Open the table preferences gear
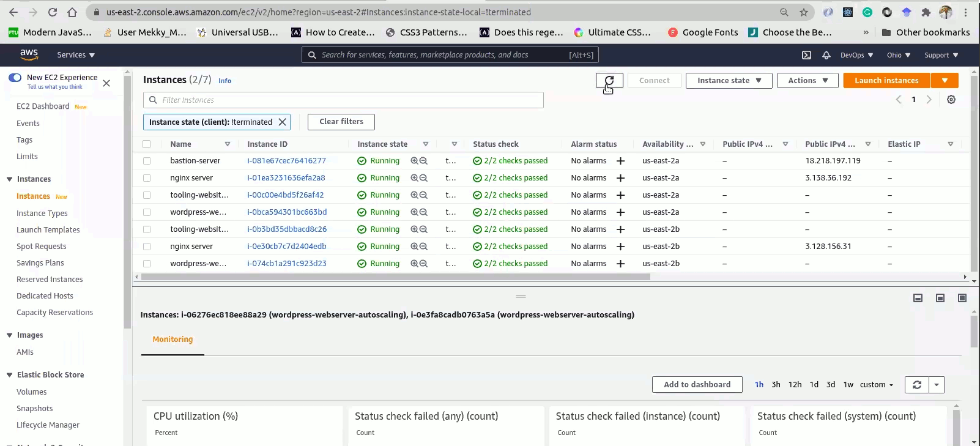980x446 pixels. click(x=951, y=100)
